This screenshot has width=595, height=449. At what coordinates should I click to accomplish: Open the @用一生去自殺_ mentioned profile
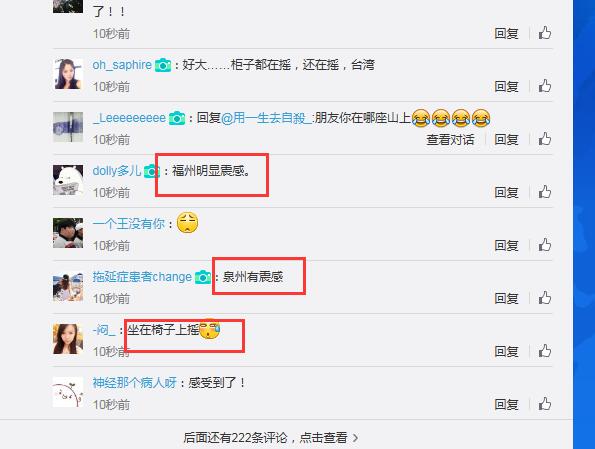pos(266,118)
